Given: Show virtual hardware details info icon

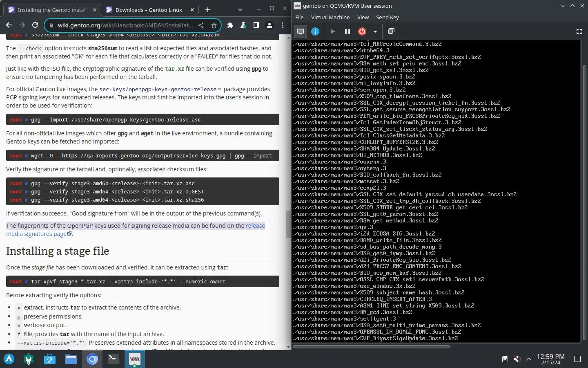Looking at the screenshot, I should pyautogui.click(x=315, y=31).
